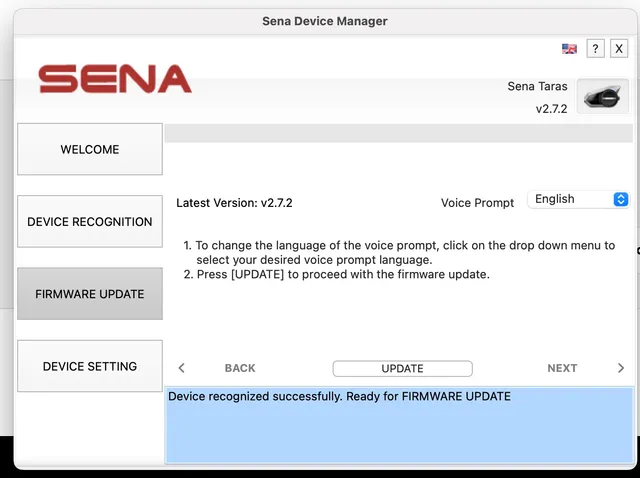Click the NEXT label
640x478 pixels.
pos(562,368)
